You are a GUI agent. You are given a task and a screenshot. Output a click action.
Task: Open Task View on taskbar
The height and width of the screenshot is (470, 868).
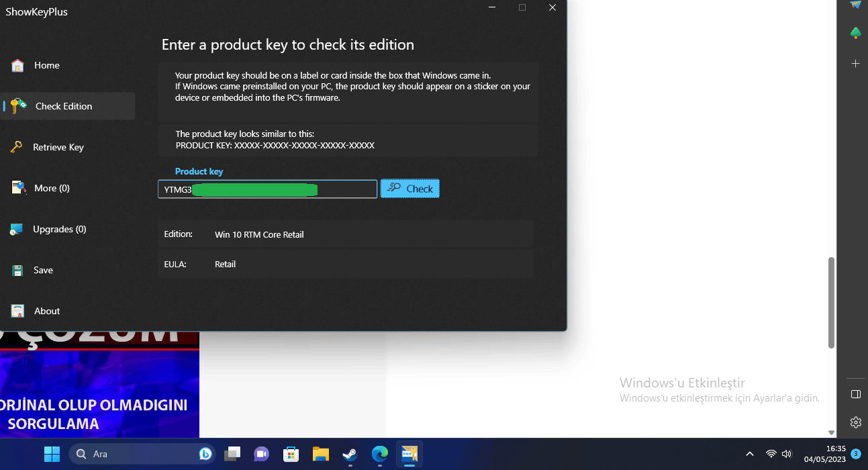(232, 455)
